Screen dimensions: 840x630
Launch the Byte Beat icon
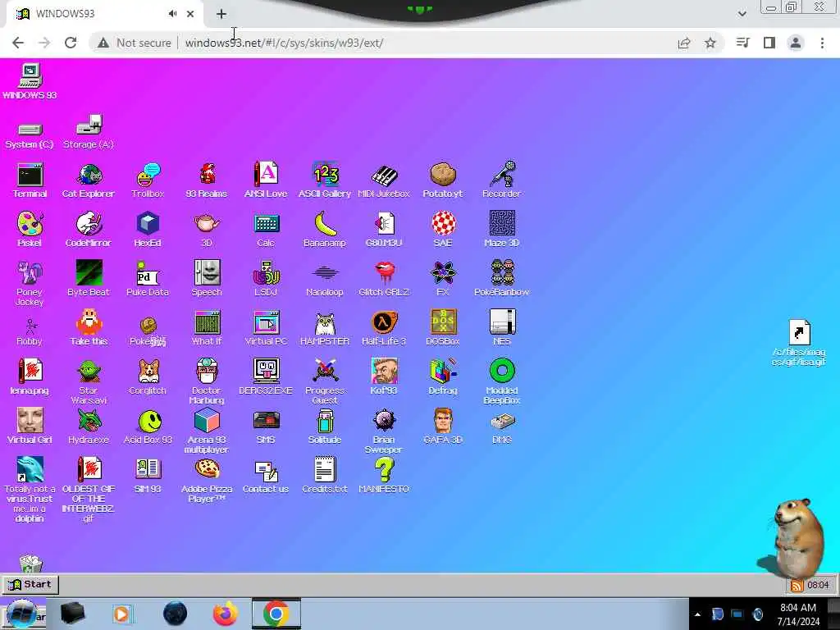tap(89, 273)
